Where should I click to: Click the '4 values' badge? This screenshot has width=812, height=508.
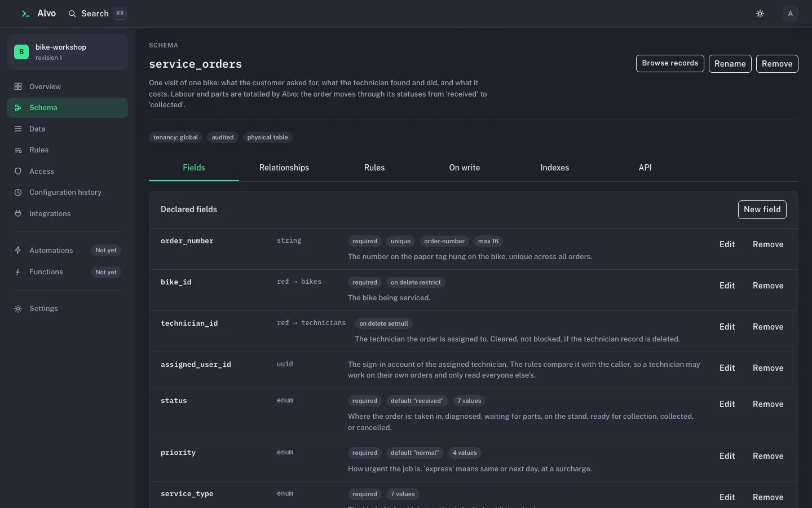tap(465, 453)
